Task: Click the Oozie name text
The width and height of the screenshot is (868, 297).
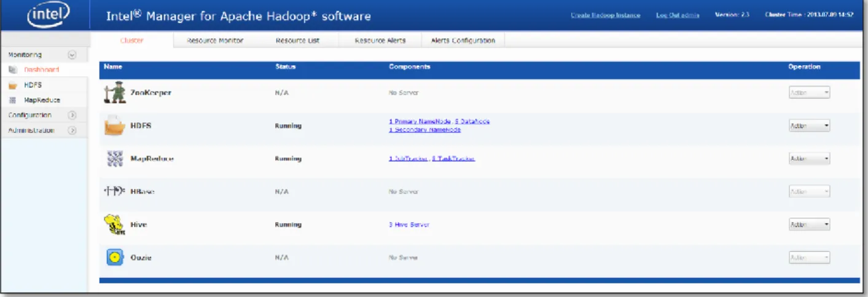Action: click(141, 258)
